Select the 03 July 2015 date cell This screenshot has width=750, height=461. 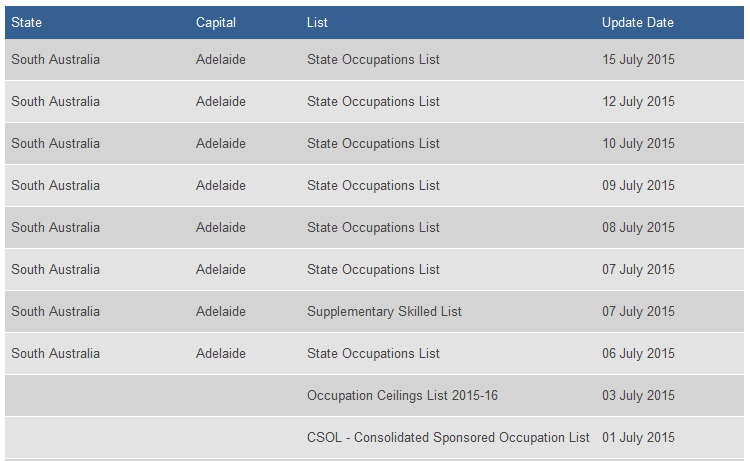tap(638, 395)
